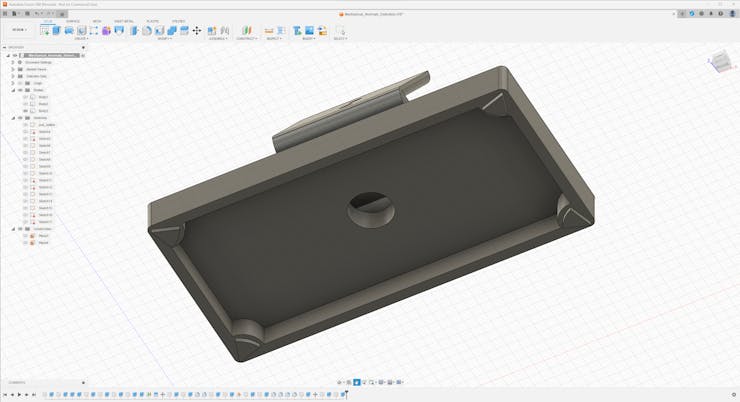Open the SHEET METAL tab
This screenshot has height=402, width=740.
tap(124, 21)
